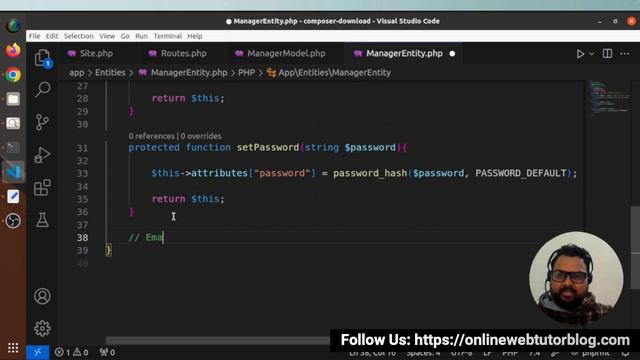
Task: Switch to Visual Studio Code dock icon
Action: tap(13, 171)
